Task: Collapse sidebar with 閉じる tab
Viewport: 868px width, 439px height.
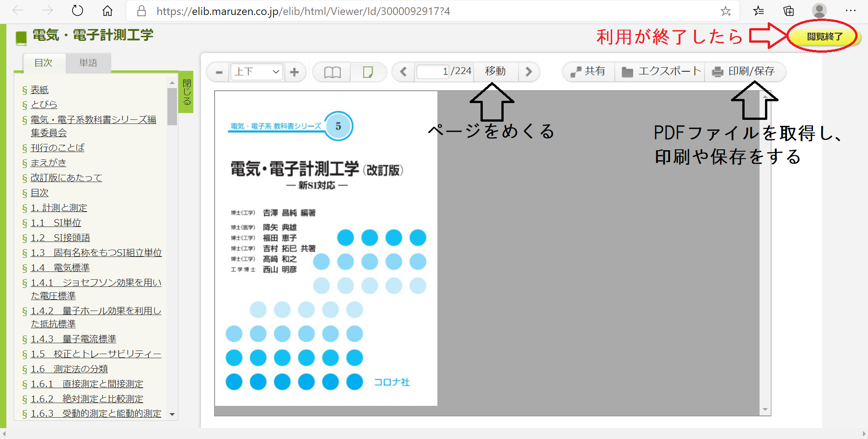Action: [x=186, y=92]
